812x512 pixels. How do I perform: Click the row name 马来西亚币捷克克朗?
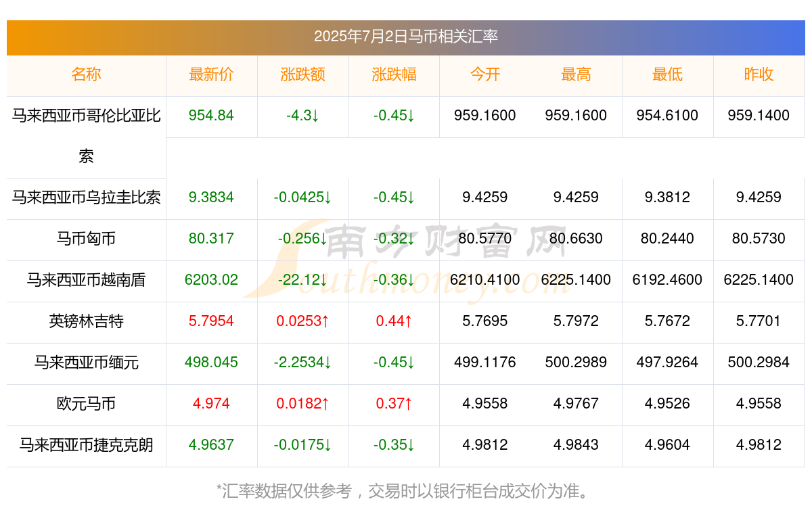click(86, 445)
